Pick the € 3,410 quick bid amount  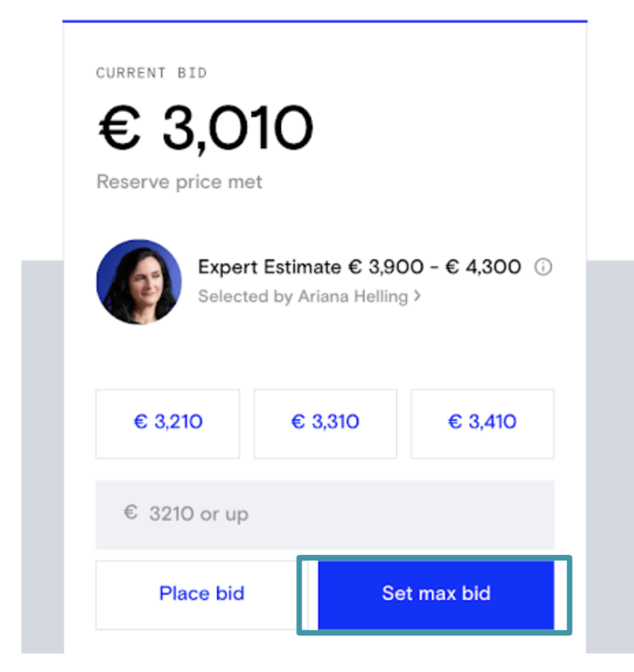[x=482, y=423]
